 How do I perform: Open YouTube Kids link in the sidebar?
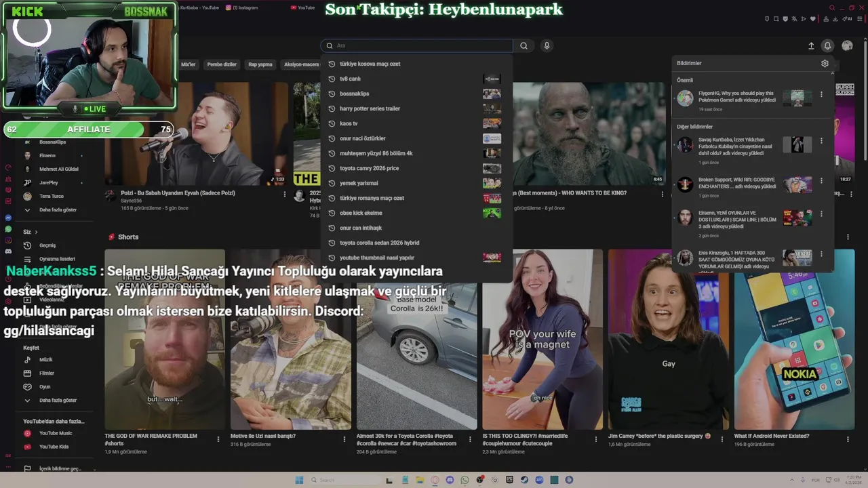(x=54, y=447)
